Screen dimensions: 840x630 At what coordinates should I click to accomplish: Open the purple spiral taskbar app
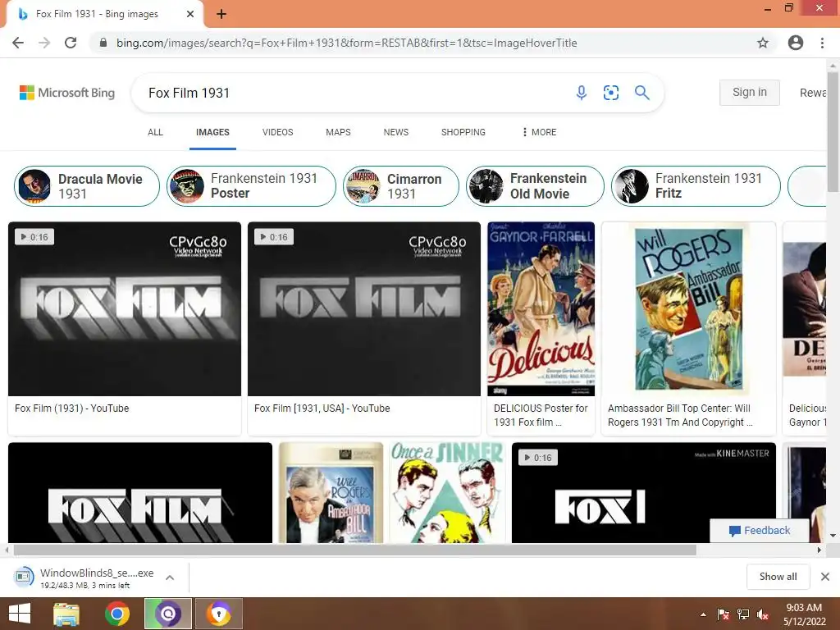click(x=167, y=614)
